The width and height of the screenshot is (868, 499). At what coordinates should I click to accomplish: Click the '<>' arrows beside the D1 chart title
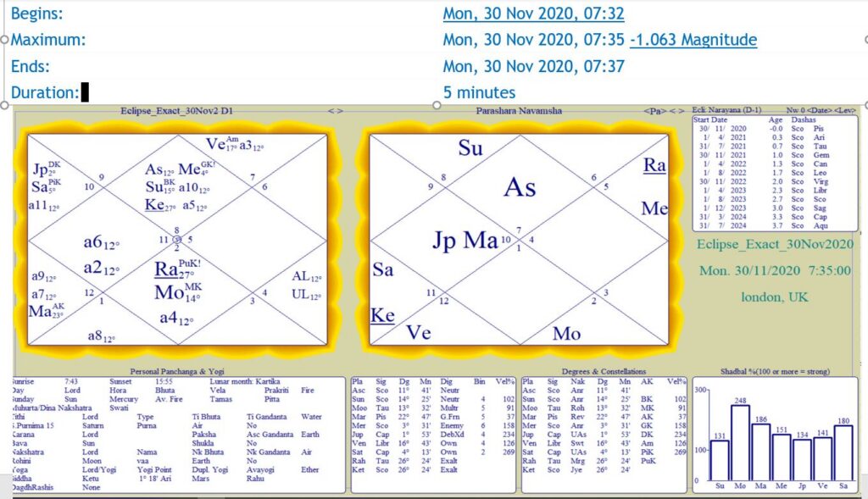click(335, 111)
